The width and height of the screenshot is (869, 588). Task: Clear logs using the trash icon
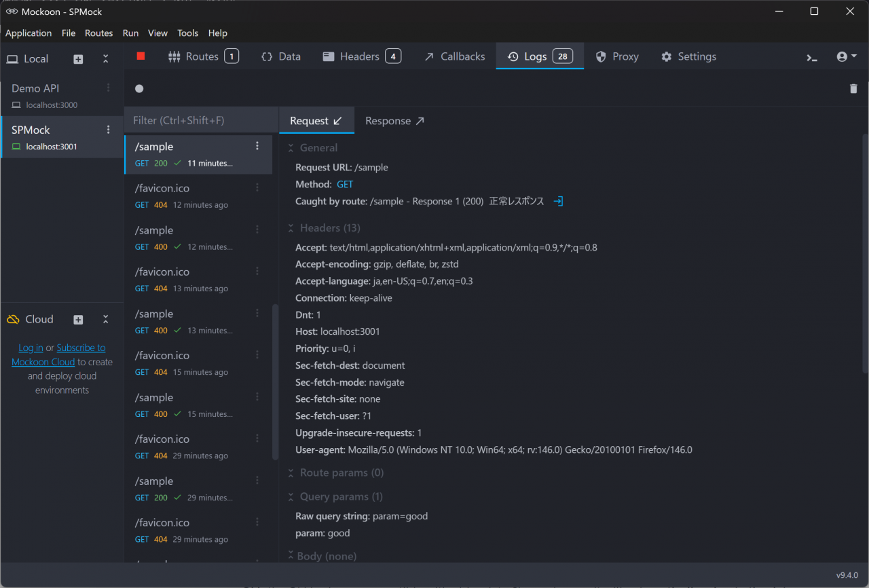(x=853, y=89)
